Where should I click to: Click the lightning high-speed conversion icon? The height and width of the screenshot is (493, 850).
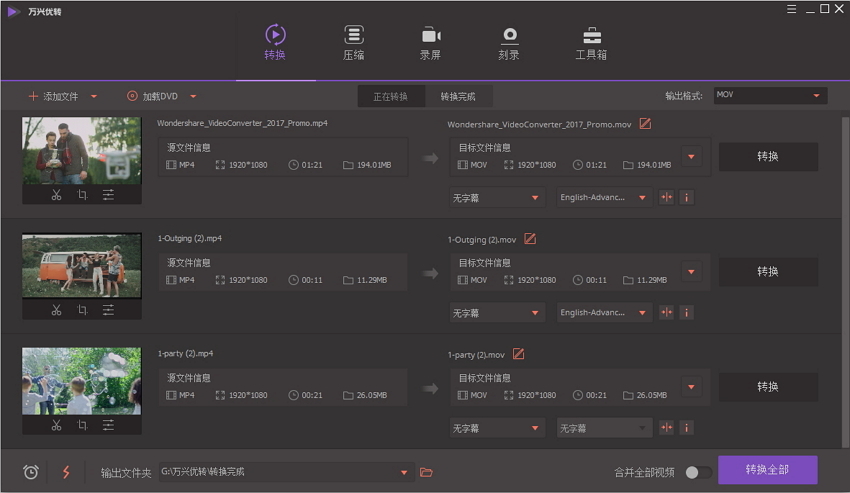(x=67, y=472)
